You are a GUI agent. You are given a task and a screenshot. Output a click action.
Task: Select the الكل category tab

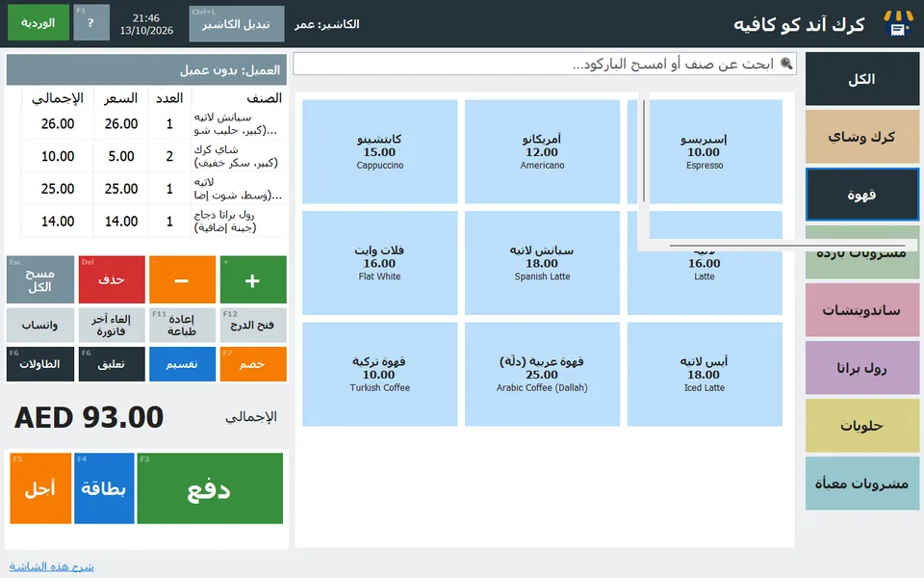tap(862, 79)
